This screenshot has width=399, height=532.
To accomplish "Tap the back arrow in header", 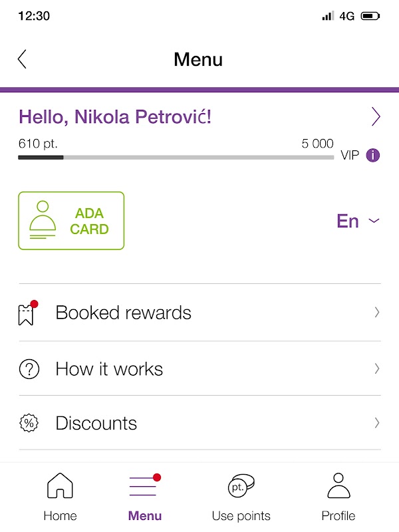I will (22, 59).
